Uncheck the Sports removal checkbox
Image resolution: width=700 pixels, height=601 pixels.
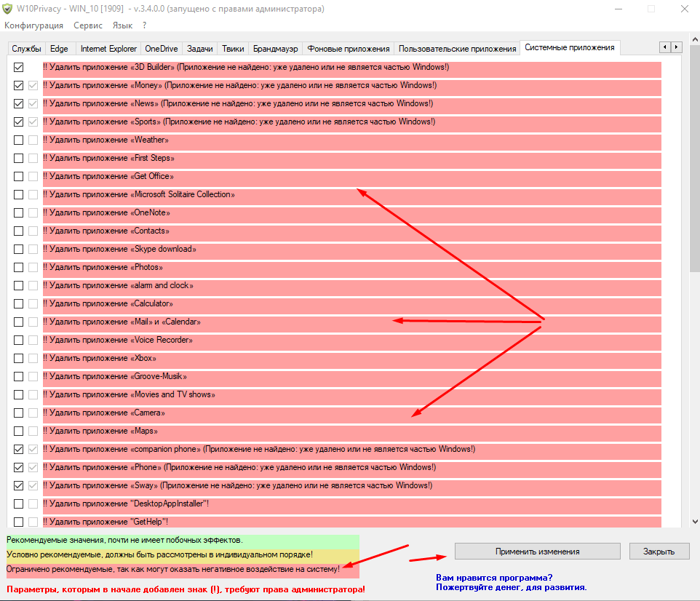pyautogui.click(x=18, y=122)
